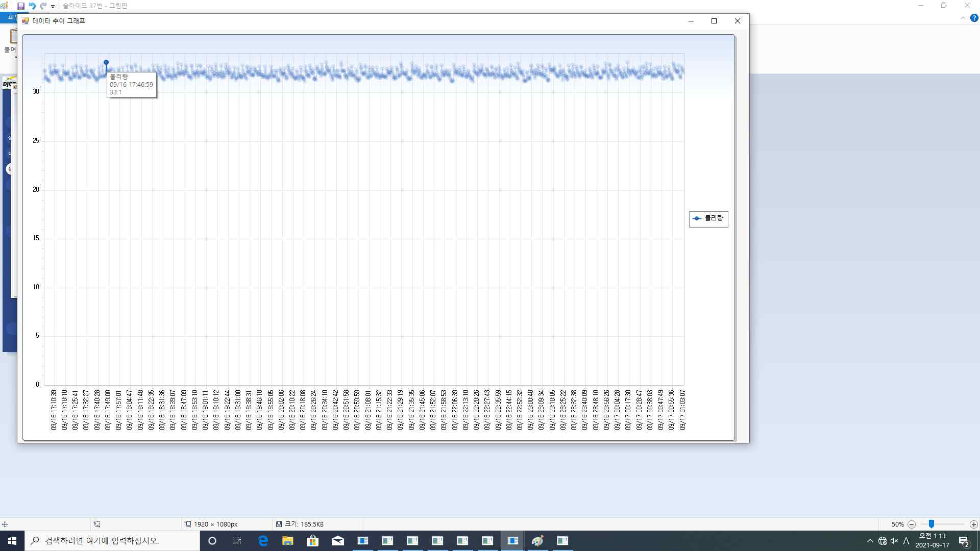Click the zoom out minus button in Paint

coord(912,524)
